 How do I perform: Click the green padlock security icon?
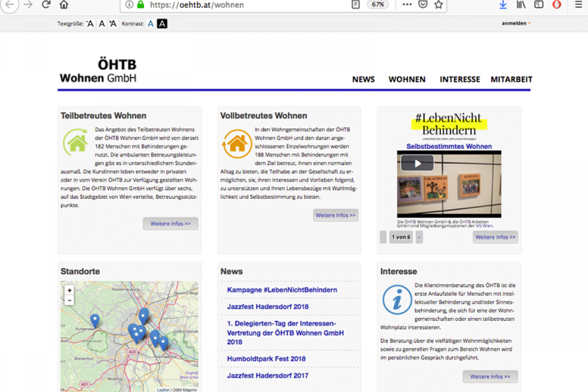(x=141, y=4)
